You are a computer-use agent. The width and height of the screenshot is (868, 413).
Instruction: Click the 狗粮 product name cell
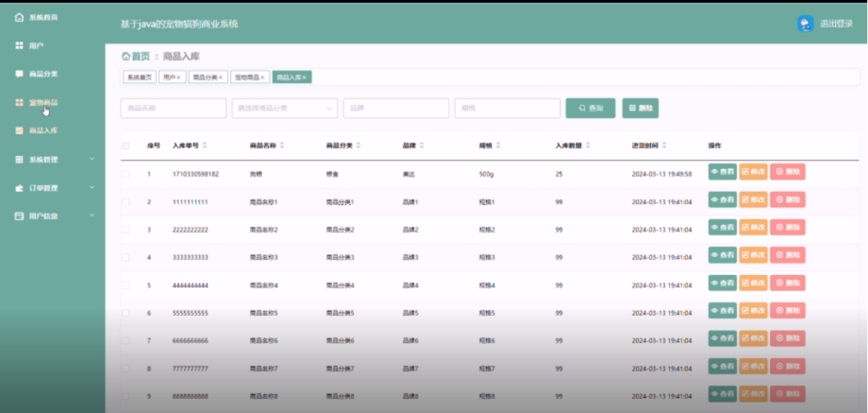pos(255,174)
